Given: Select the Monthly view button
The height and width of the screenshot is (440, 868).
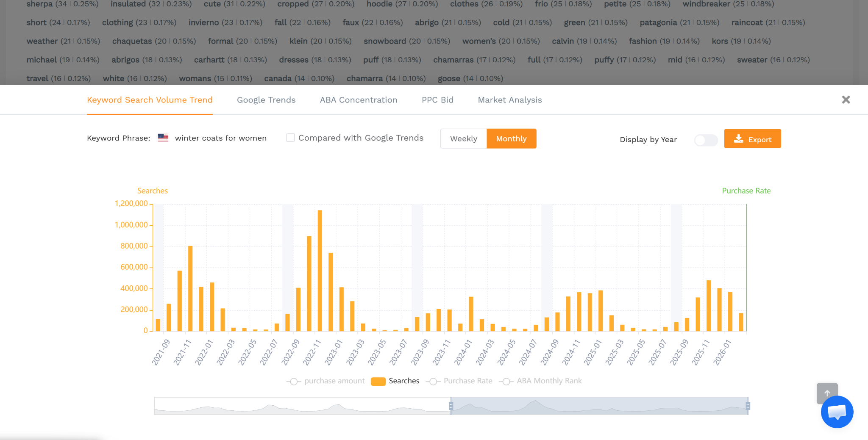Looking at the screenshot, I should [x=511, y=138].
